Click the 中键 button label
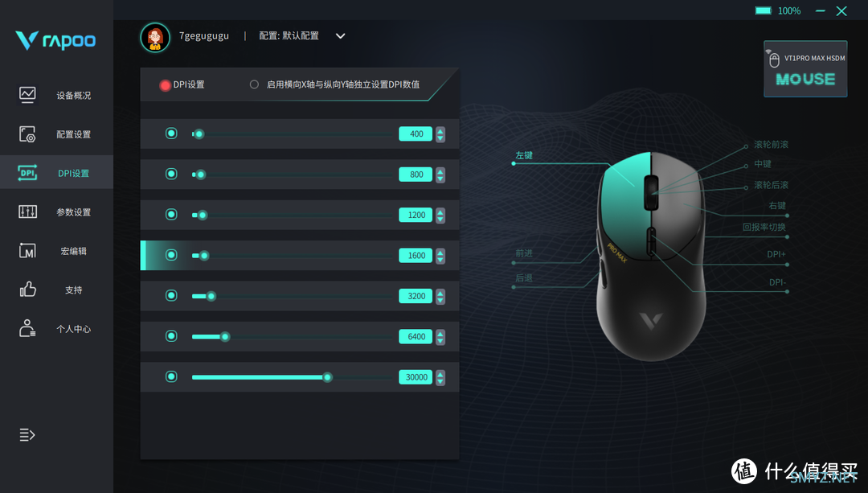Image resolution: width=868 pixels, height=493 pixels. [x=763, y=164]
